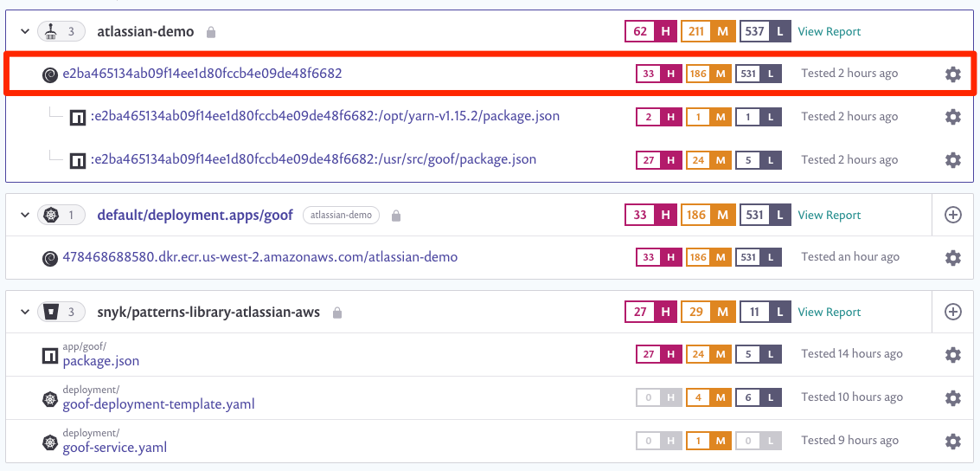Click the lock icon next to atlassian-demo

[x=211, y=32]
